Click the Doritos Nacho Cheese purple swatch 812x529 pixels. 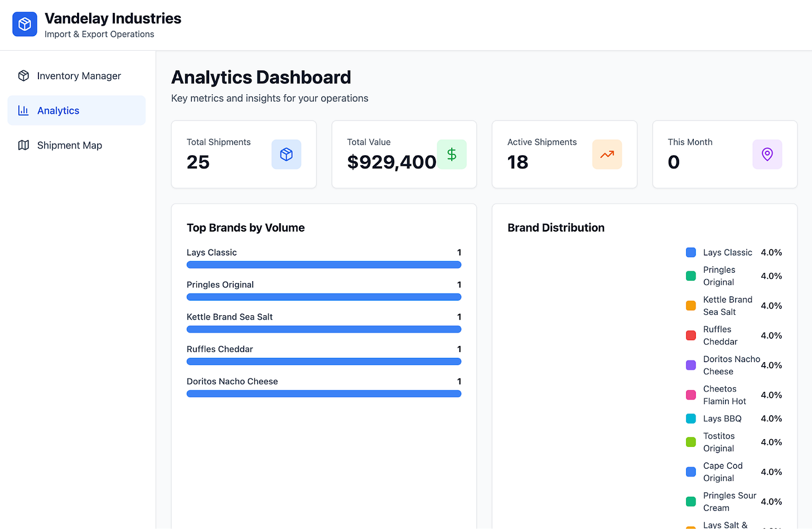(x=690, y=366)
